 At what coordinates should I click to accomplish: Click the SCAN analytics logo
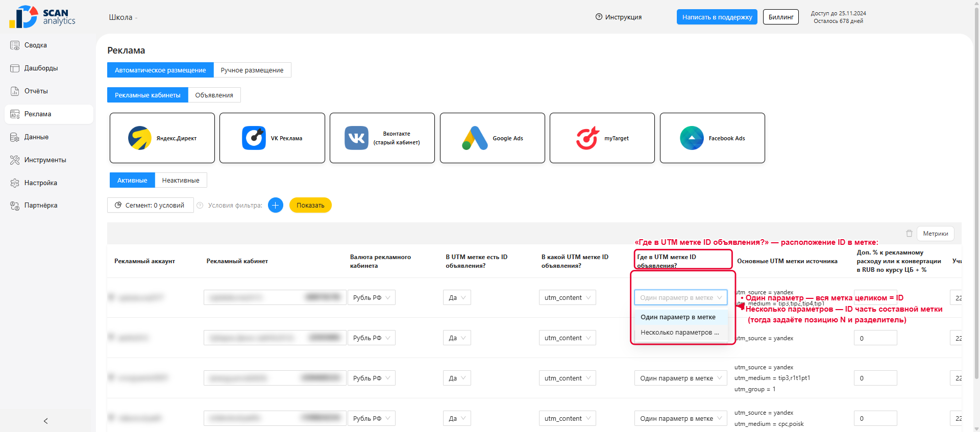(x=42, y=17)
